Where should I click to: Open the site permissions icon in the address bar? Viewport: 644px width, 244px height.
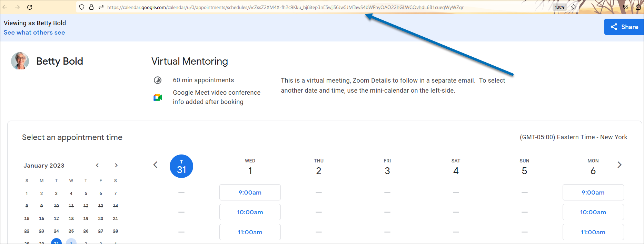(101, 7)
